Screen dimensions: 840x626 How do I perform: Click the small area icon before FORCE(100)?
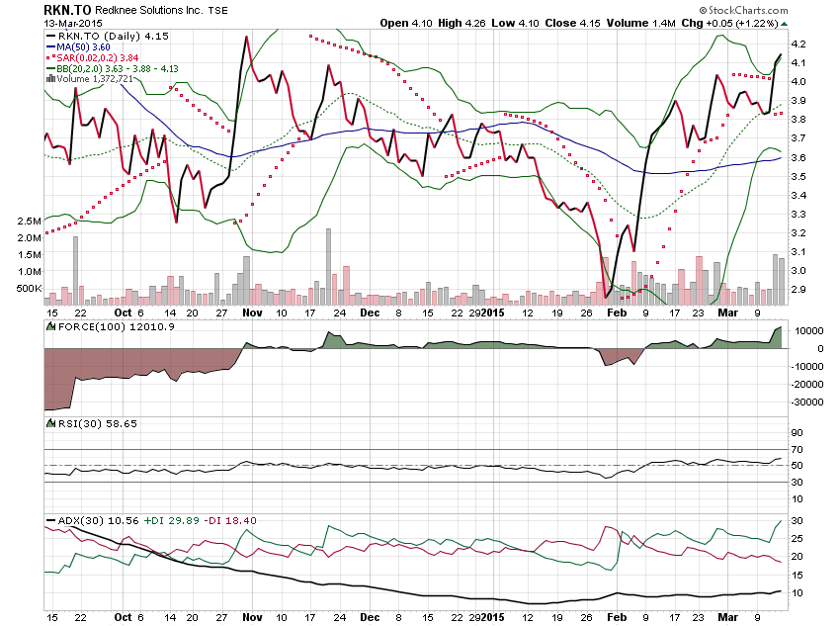click(x=51, y=326)
